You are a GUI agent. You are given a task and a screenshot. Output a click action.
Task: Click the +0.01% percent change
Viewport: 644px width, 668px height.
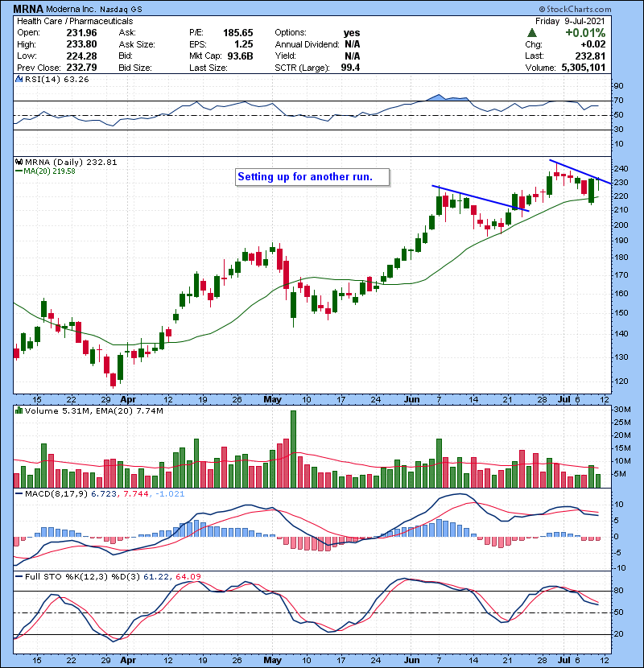tap(585, 33)
